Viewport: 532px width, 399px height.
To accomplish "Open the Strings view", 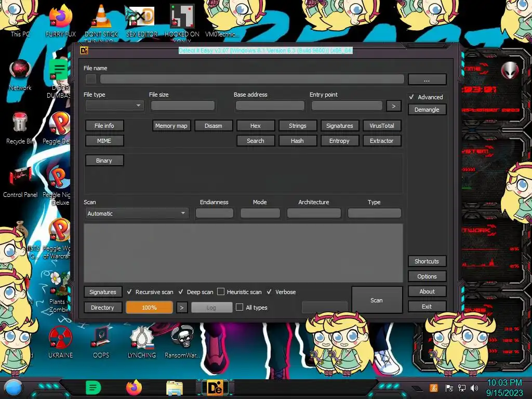I will pos(298,126).
